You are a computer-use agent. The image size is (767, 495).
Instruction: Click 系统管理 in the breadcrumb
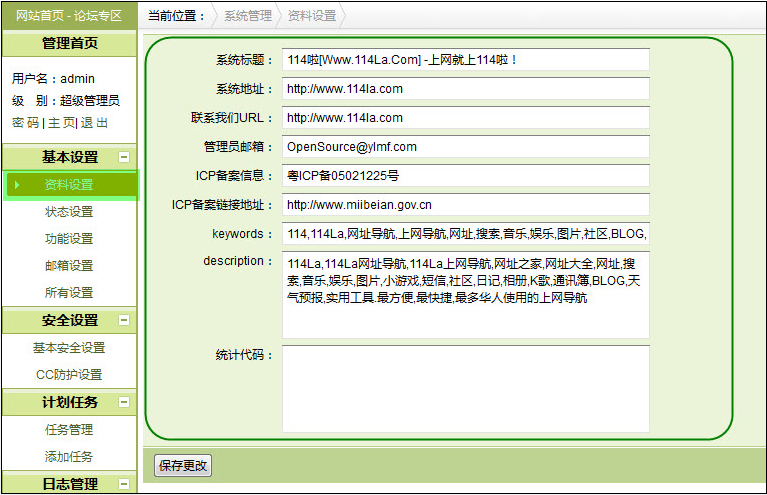248,16
